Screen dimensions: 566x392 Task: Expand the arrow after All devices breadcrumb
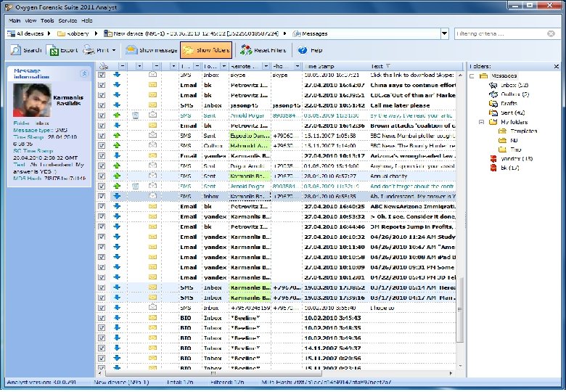[49, 33]
